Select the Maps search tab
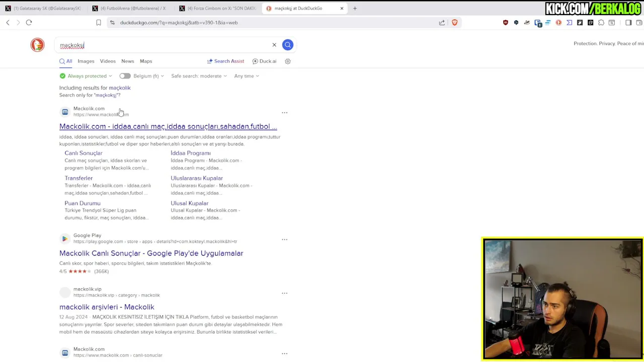This screenshot has height=362, width=644. click(x=146, y=61)
